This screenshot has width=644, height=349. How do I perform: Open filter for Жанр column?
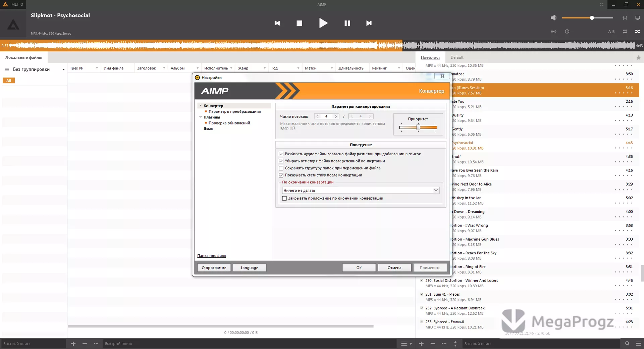[265, 68]
